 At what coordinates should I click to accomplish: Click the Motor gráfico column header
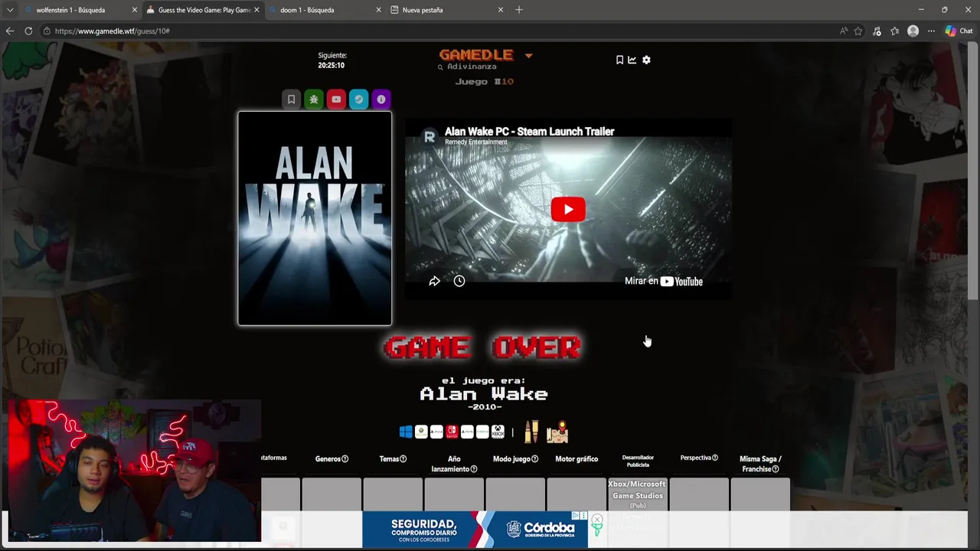coord(577,459)
